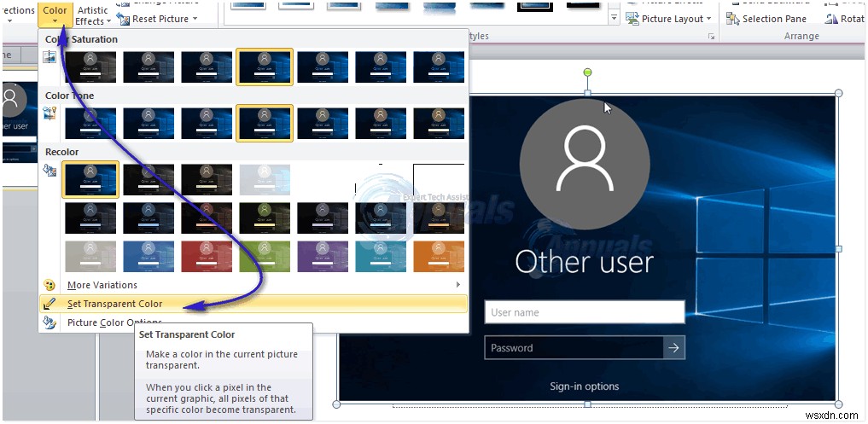The image size is (868, 424).
Task: Choose the second Color Tone thumbnail
Action: pos(149,123)
